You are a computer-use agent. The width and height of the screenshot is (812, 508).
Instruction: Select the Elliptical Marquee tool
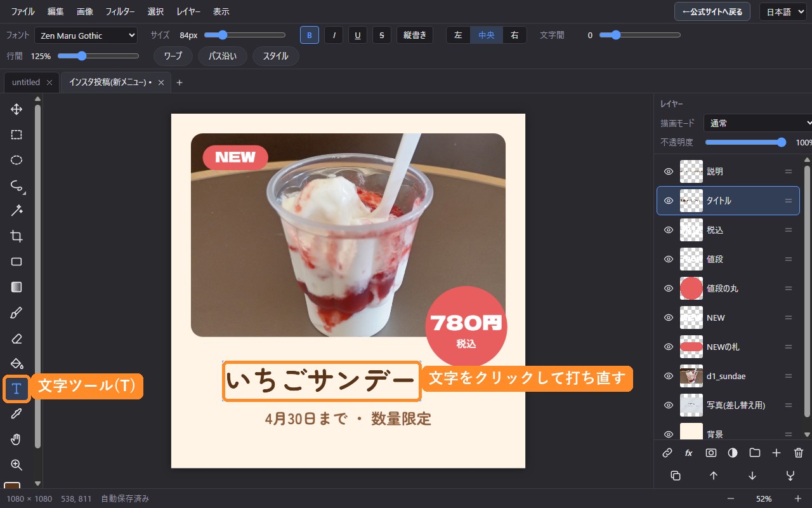pos(16,160)
